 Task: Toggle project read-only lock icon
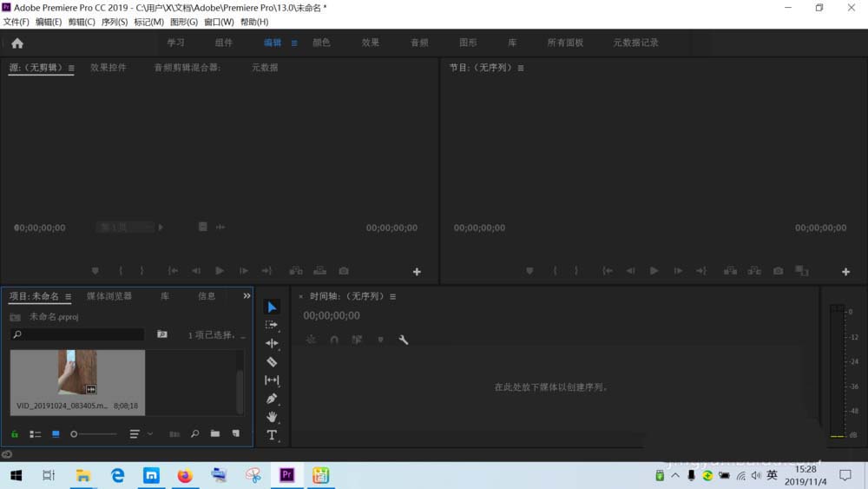pyautogui.click(x=15, y=433)
